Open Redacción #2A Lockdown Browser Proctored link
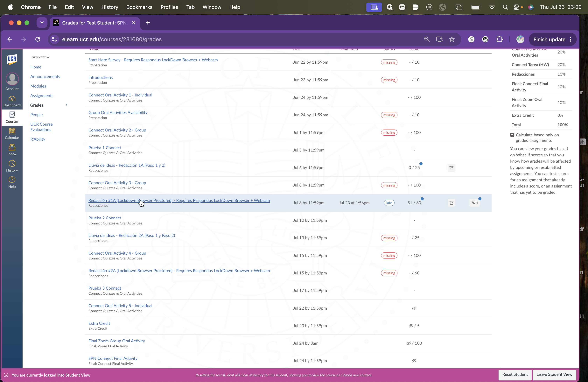This screenshot has height=382, width=588. (179, 271)
